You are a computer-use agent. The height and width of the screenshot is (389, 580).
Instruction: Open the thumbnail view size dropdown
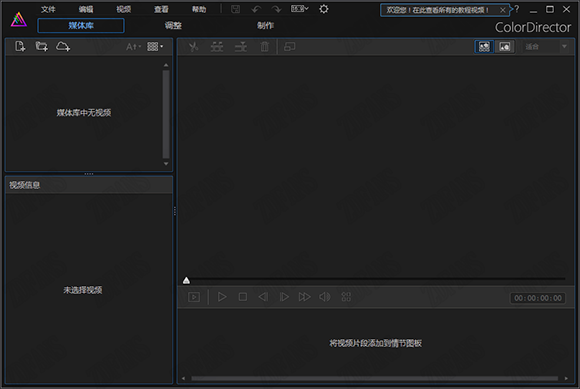pyautogui.click(x=155, y=47)
